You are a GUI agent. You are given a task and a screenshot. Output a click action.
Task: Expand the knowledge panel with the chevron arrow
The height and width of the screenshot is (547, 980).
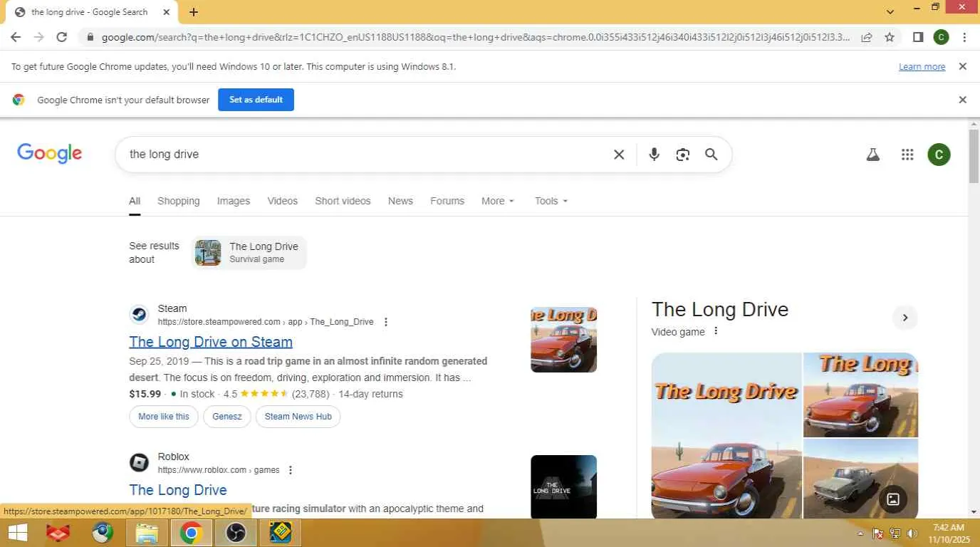coord(905,318)
